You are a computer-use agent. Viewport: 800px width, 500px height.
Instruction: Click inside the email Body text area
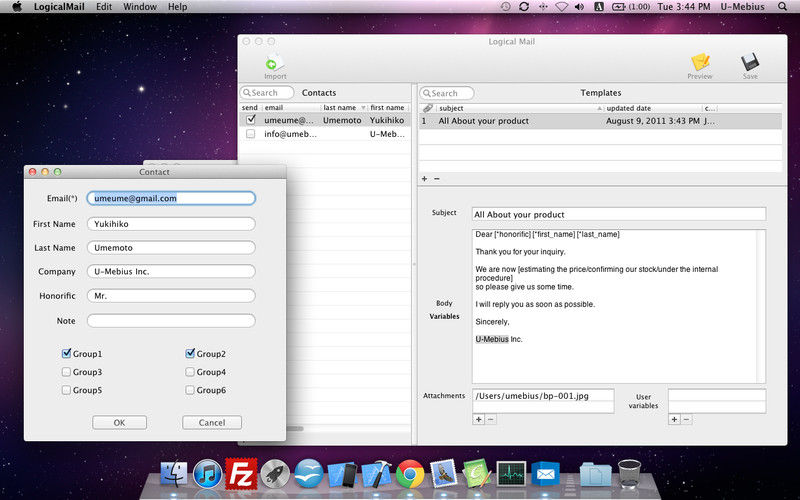618,306
